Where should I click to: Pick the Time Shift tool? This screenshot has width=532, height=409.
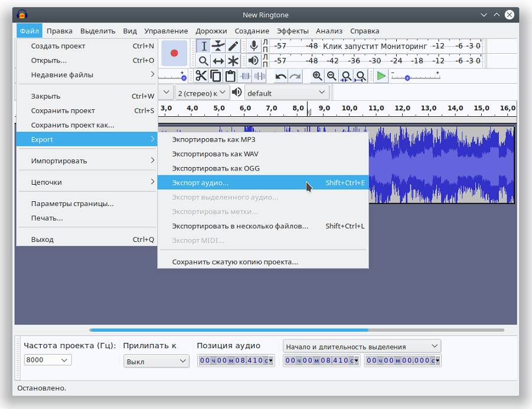[218, 61]
